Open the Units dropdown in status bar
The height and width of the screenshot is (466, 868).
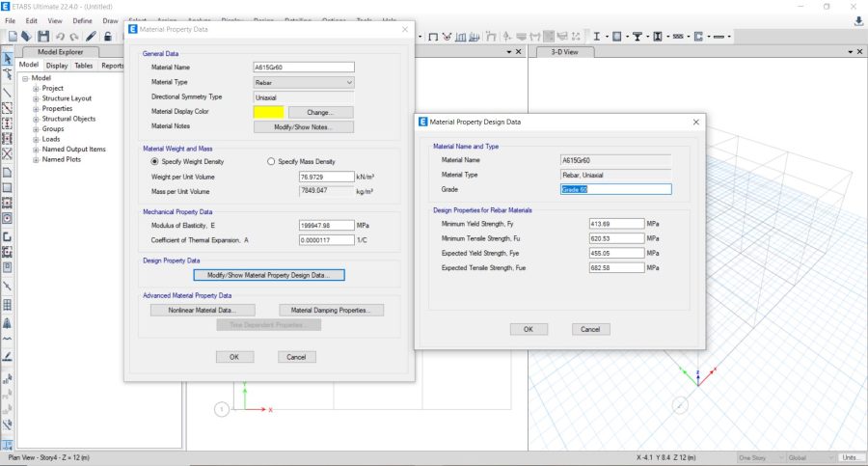[x=852, y=457]
